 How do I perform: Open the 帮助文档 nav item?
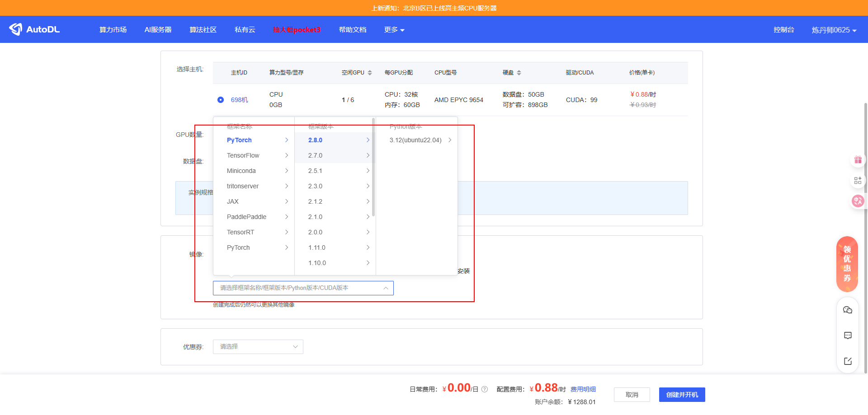click(353, 29)
